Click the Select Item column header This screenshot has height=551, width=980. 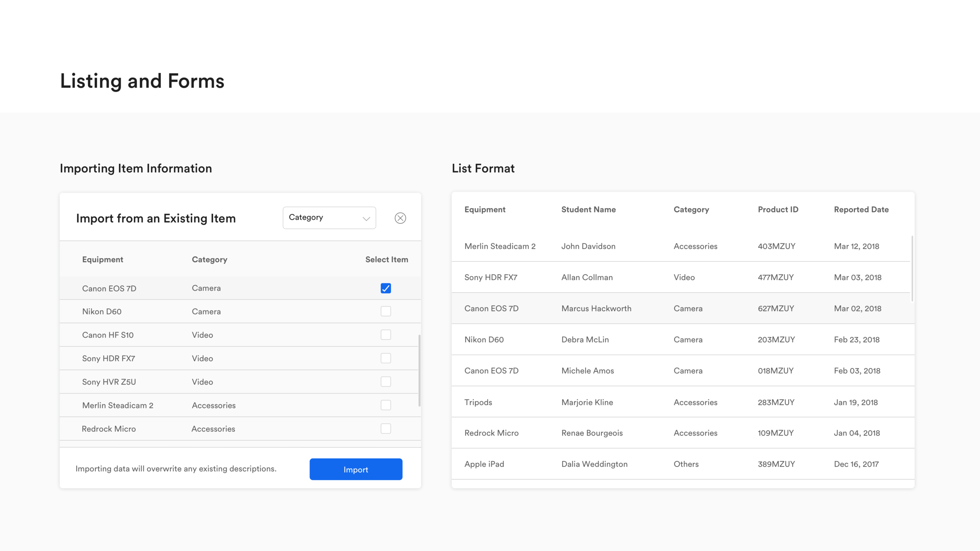coord(387,259)
